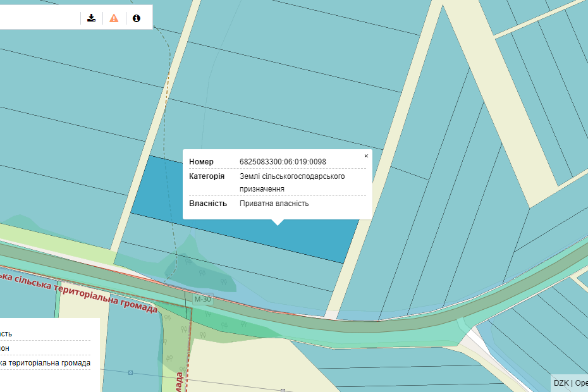The width and height of the screenshot is (588, 392).
Task: Close the parcel info popup
Action: (366, 156)
